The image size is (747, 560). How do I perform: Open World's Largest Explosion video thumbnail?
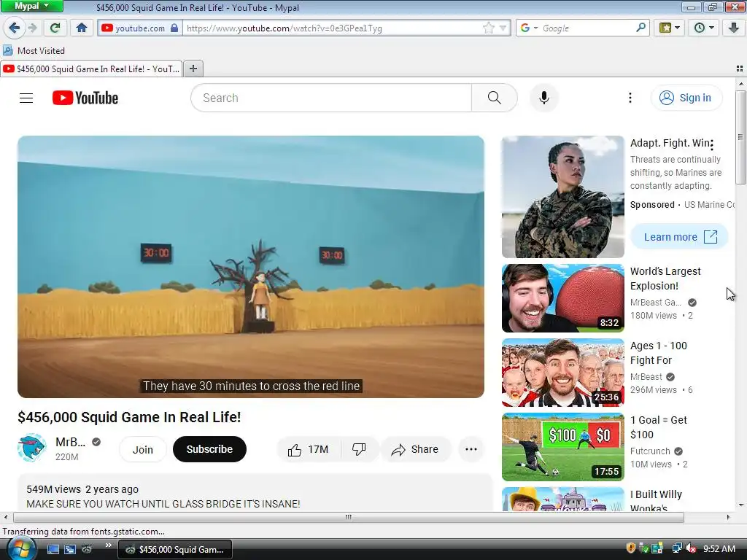tap(563, 298)
